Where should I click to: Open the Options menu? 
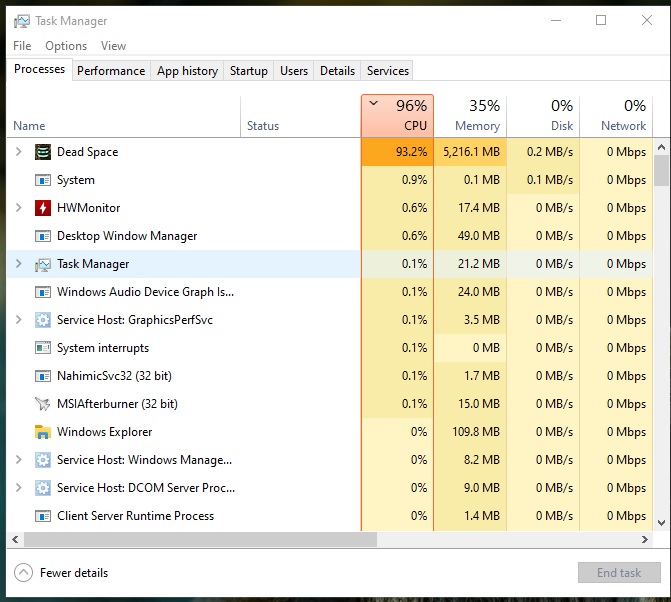coord(66,46)
